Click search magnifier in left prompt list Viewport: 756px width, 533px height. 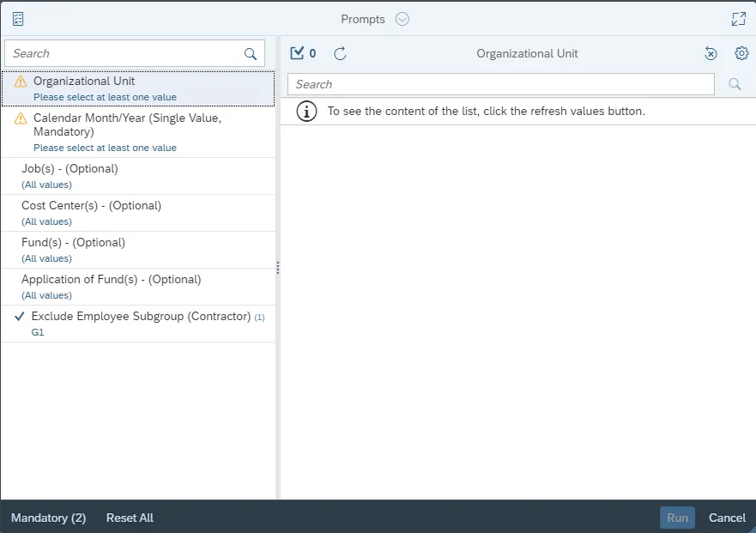click(x=251, y=54)
